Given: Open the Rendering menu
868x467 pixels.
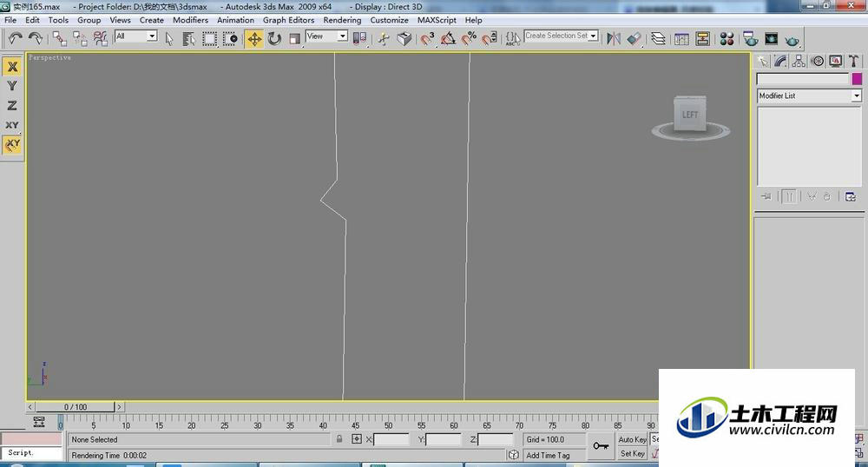Looking at the screenshot, I should pyautogui.click(x=342, y=20).
